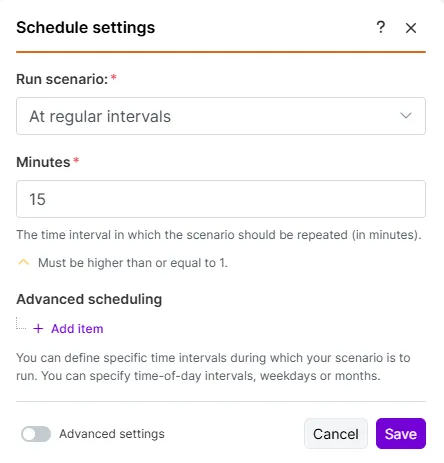444x463 pixels.
Task: Open the "At regular intervals" dropdown
Action: 221,116
